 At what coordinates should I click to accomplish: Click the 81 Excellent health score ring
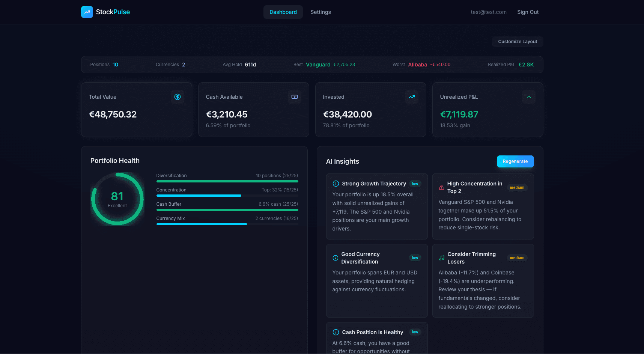[x=117, y=199]
